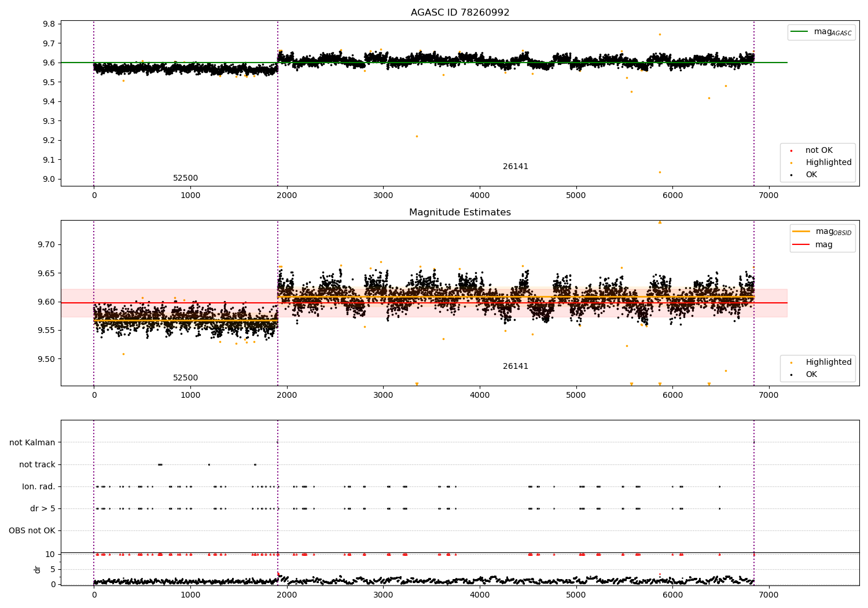Click the 52500 label in top plot
Viewport: 868px width, 608px height.
point(185,178)
